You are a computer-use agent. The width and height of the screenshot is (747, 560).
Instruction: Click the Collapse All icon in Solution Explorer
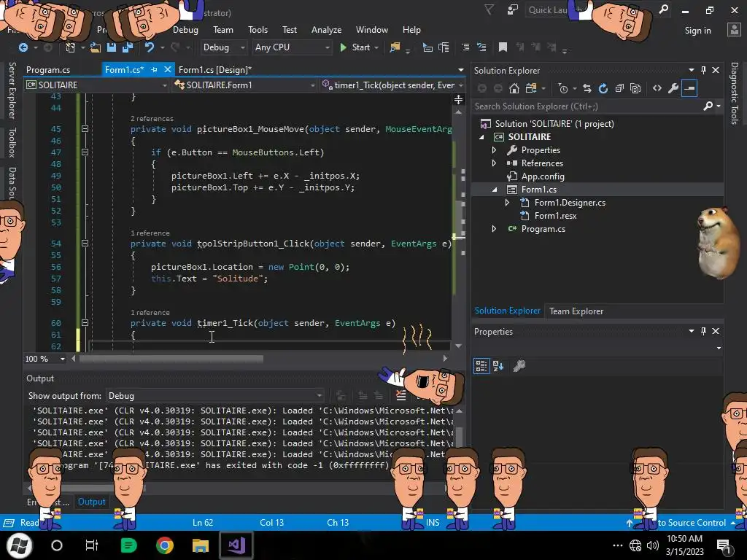(619, 88)
